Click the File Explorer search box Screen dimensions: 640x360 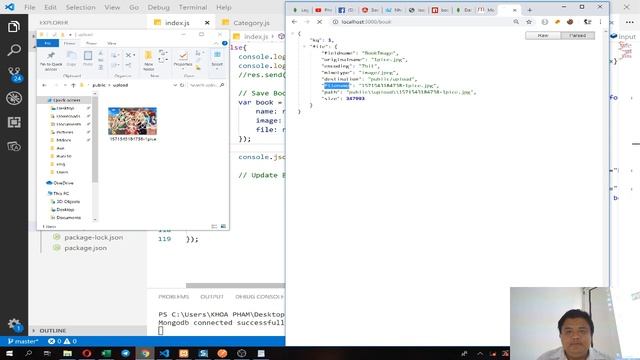[207, 85]
